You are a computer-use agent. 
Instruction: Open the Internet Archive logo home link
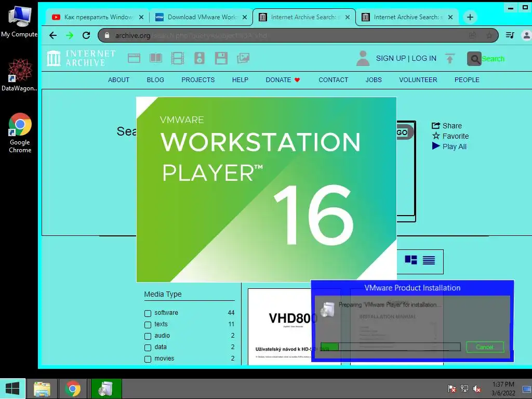click(x=82, y=58)
